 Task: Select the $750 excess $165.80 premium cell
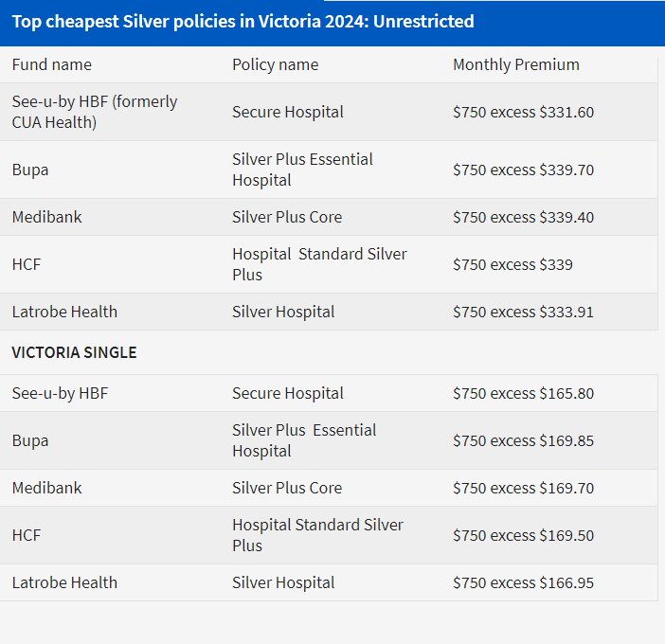point(523,393)
